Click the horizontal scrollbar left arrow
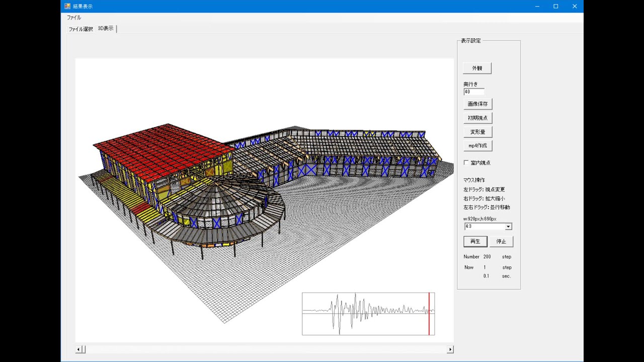The height and width of the screenshot is (362, 644). point(78,349)
